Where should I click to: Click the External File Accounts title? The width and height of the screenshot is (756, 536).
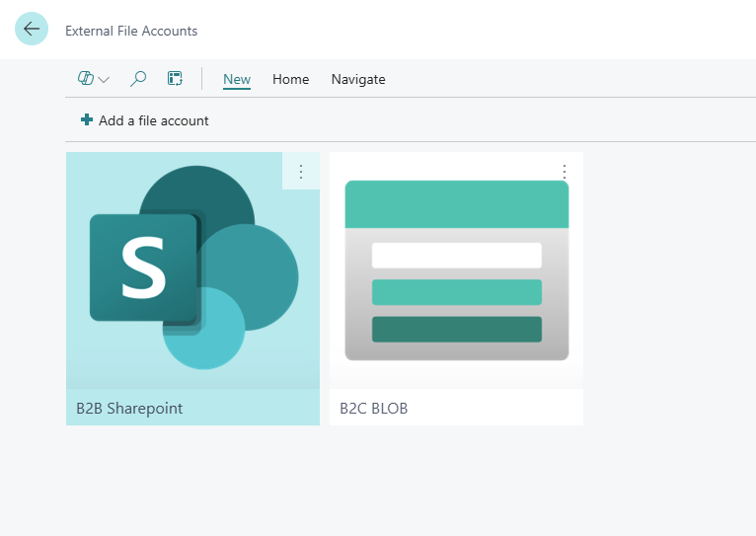pos(131,31)
